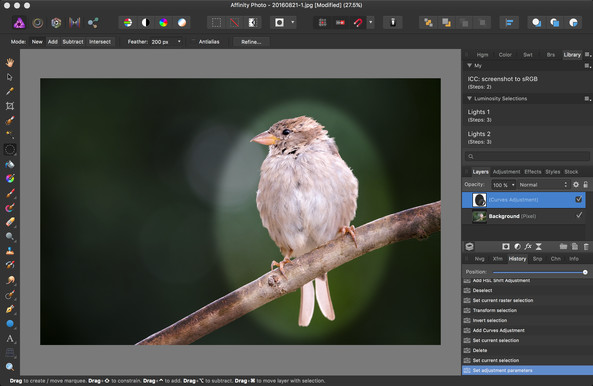Click the layer effects fx icon
Image resolution: width=593 pixels, height=386 pixels.
coord(528,246)
